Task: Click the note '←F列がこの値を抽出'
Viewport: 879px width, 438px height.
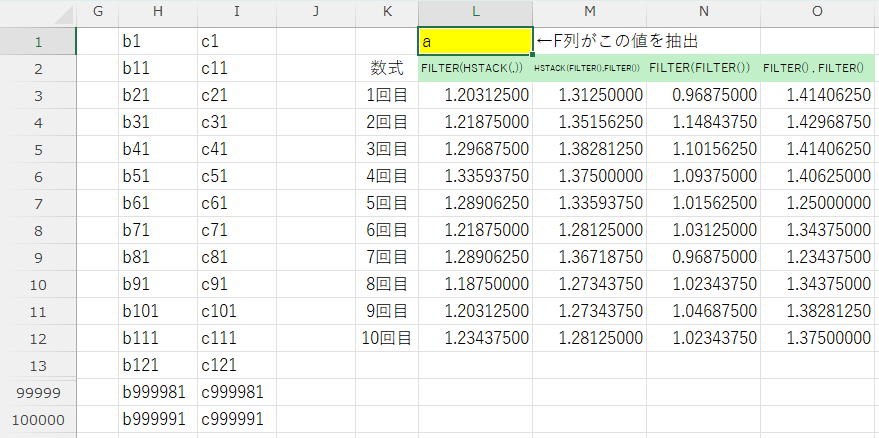Action: (x=617, y=42)
